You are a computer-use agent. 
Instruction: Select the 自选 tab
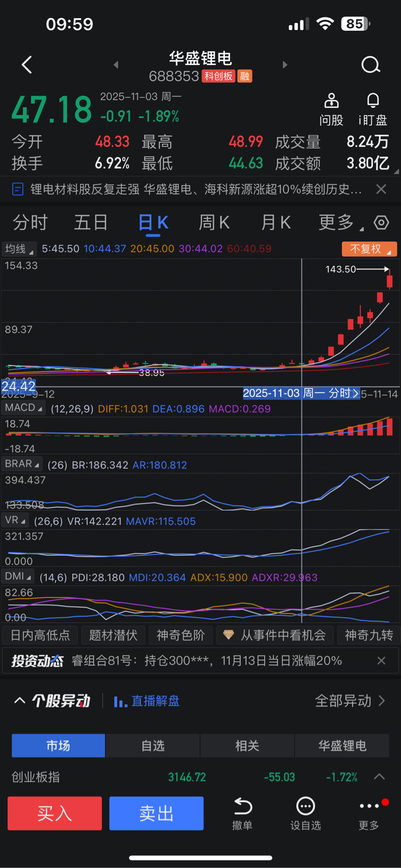pos(153,746)
